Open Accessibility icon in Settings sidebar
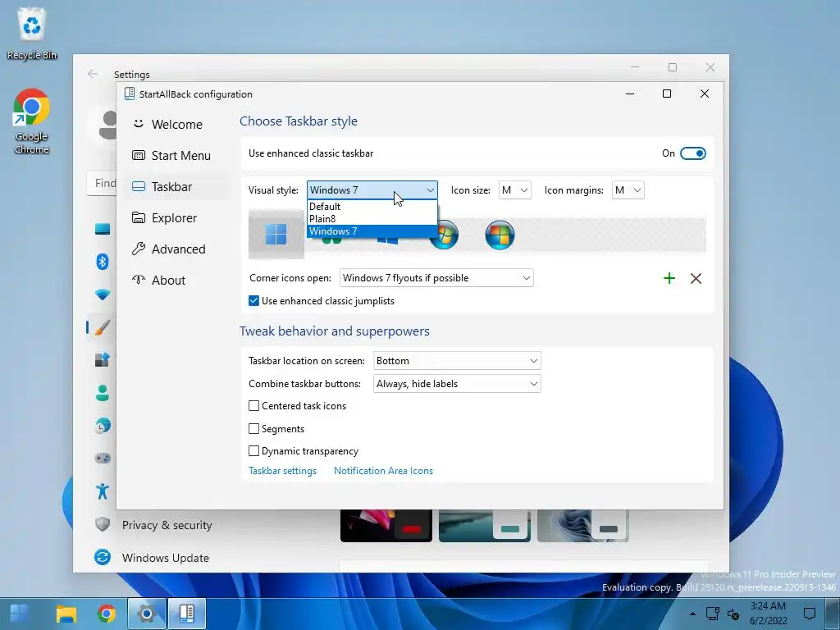840x630 pixels. [x=103, y=491]
